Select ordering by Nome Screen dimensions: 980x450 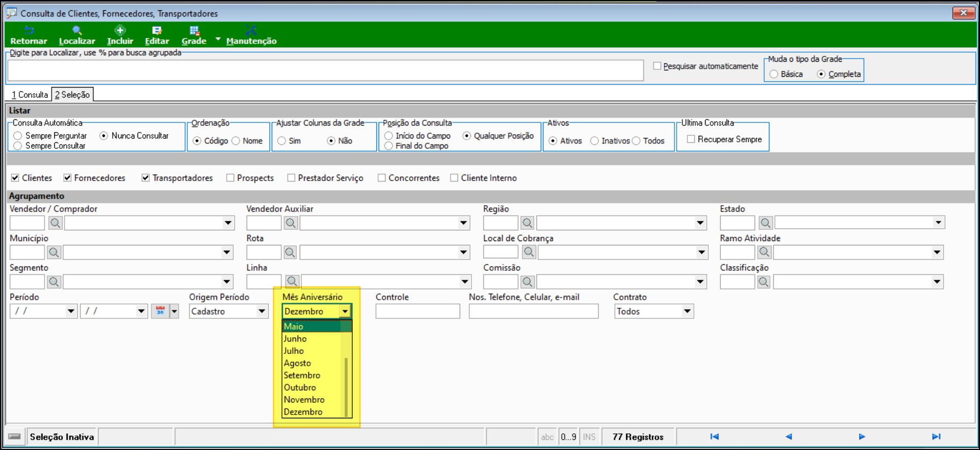coord(236,141)
